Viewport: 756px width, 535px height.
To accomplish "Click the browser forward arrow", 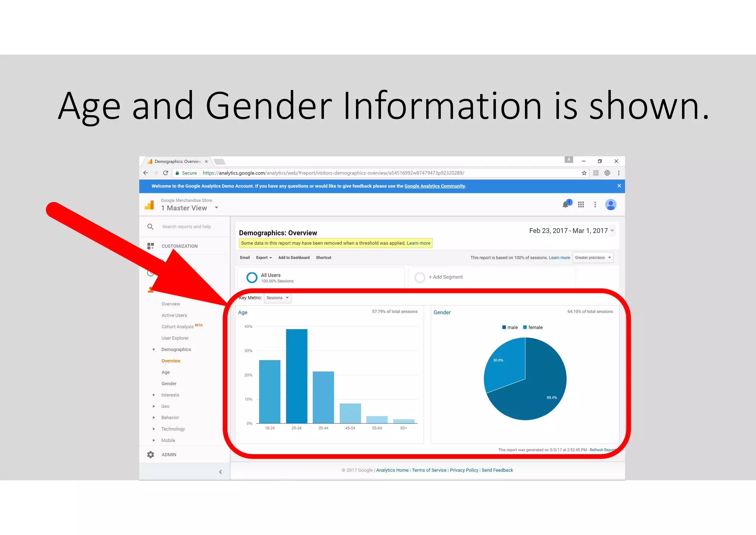I will click(155, 173).
